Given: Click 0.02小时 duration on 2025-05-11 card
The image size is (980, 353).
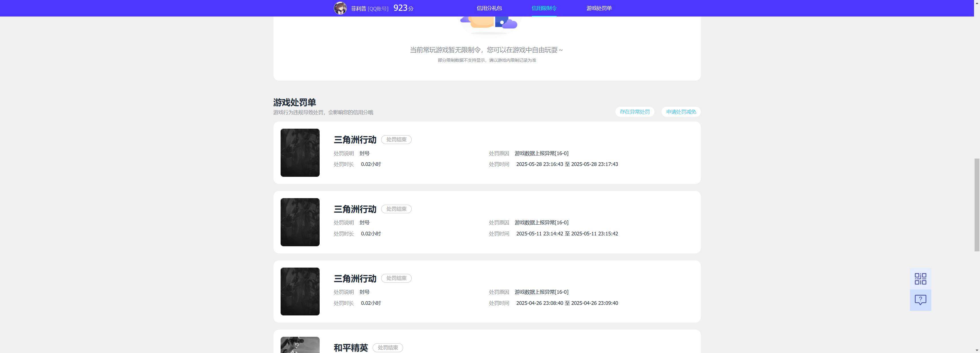Looking at the screenshot, I should (x=371, y=234).
